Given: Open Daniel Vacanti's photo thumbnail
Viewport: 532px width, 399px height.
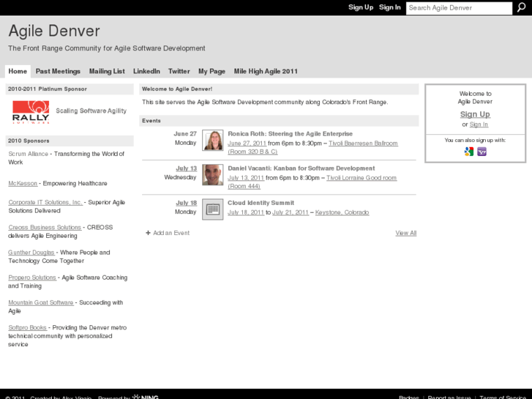Looking at the screenshot, I should (x=213, y=175).
